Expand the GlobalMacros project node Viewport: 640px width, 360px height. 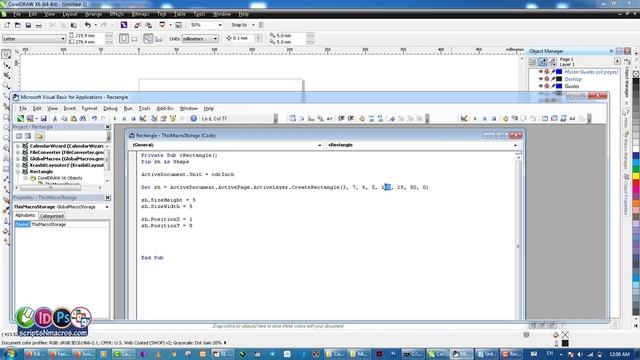pyautogui.click(x=18, y=159)
